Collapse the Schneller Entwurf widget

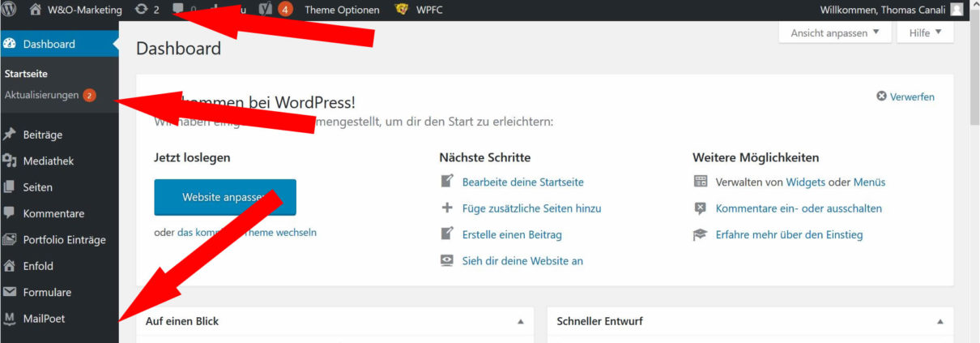pos(940,322)
